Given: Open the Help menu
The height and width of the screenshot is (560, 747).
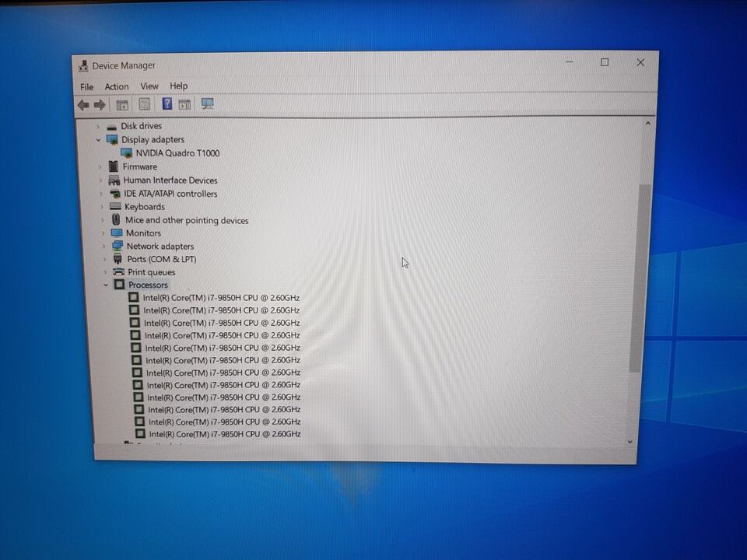Looking at the screenshot, I should pos(179,86).
